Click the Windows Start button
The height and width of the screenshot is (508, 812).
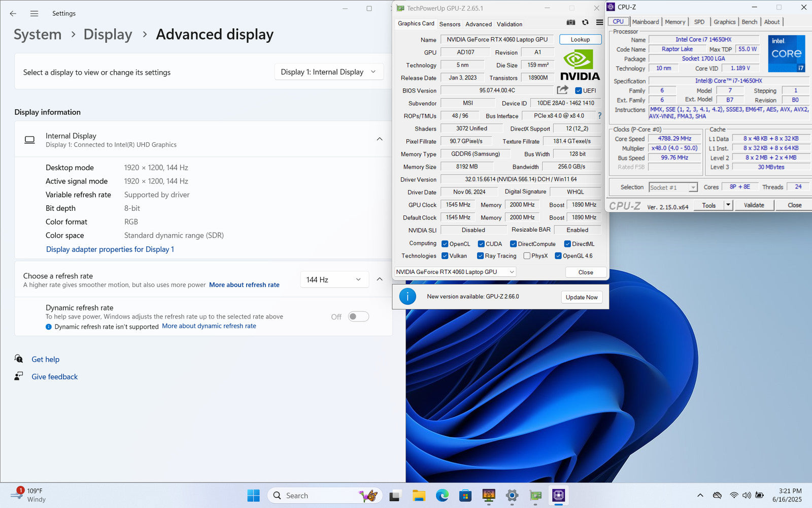253,495
